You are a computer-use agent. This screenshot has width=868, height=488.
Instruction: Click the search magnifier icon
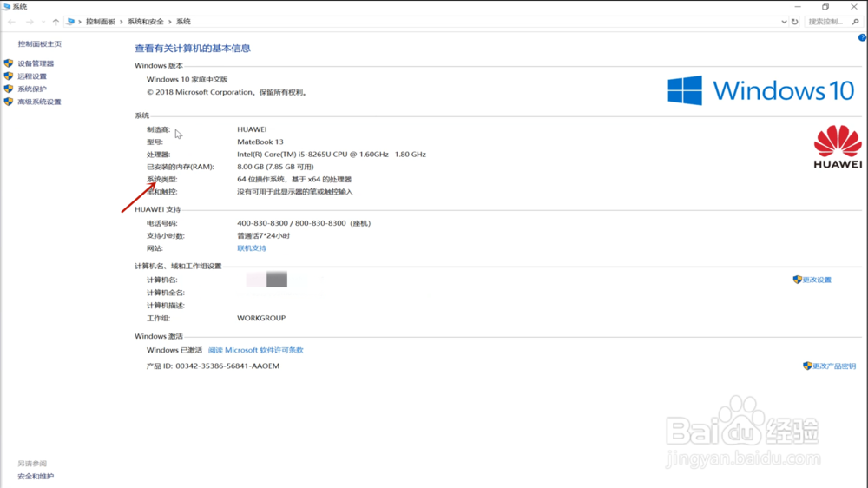856,22
